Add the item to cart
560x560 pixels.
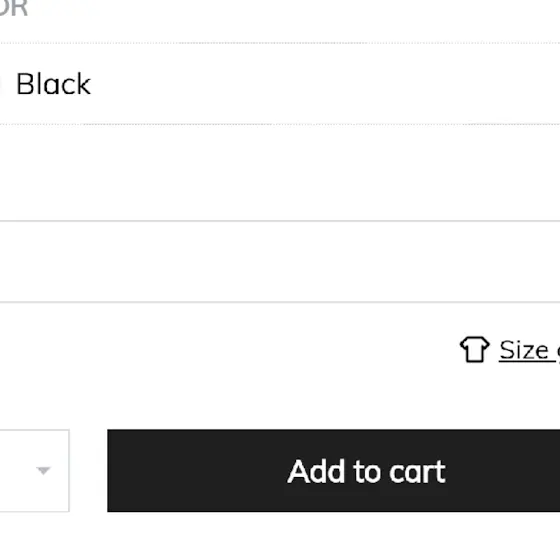[334, 471]
